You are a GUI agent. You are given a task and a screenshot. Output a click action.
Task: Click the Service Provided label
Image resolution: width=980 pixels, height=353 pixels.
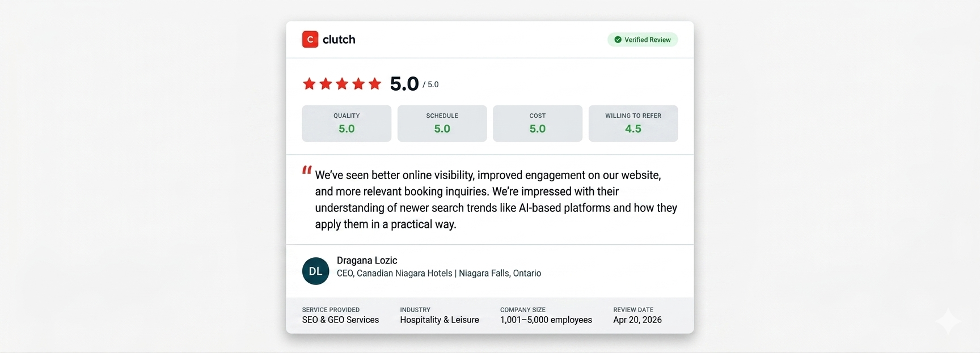click(x=331, y=310)
